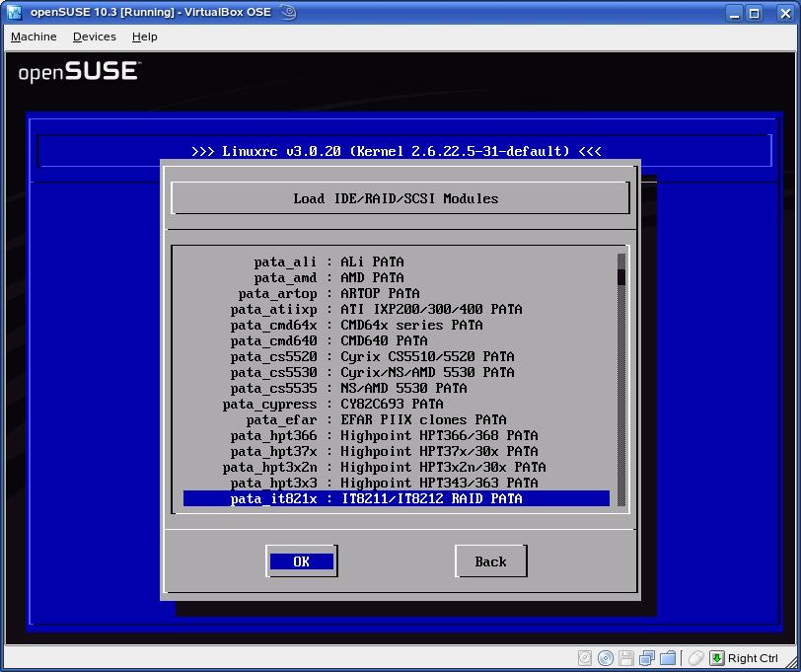The height and width of the screenshot is (672, 801).
Task: Select the pata_cs5530 Cyrix/NS/AMD 5530 module
Action: coord(397,373)
